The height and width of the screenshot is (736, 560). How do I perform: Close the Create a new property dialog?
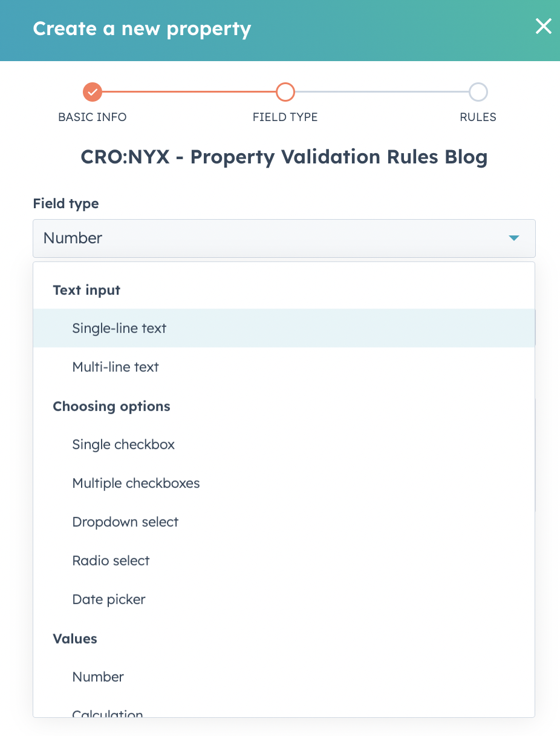543,27
